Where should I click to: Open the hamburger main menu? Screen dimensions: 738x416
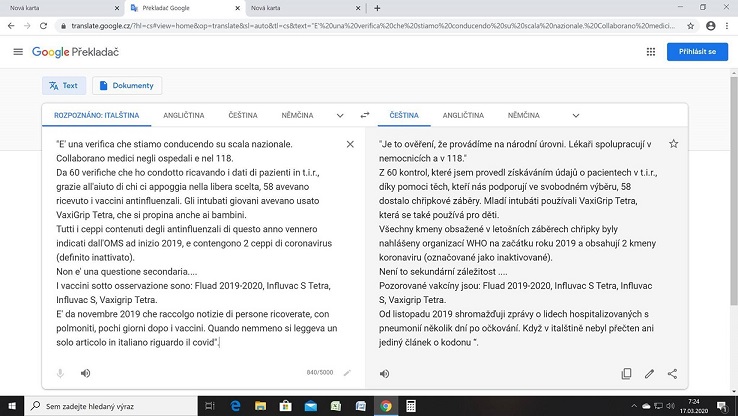tap(18, 52)
